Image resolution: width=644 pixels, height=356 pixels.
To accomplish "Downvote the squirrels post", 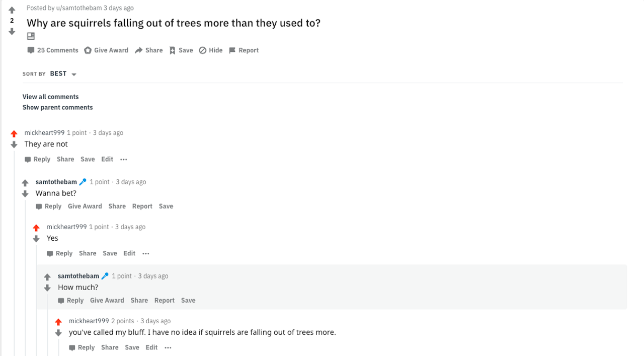I will pos(12,32).
